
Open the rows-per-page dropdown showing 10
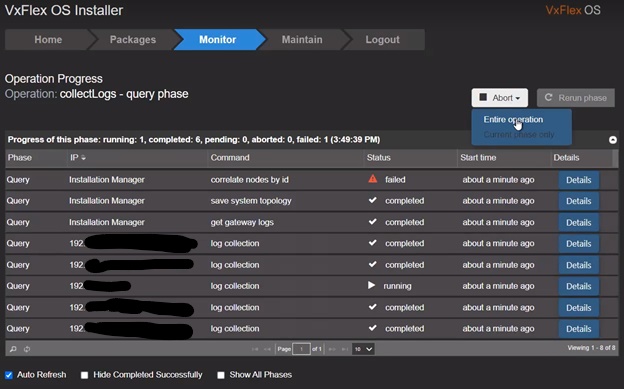point(363,349)
